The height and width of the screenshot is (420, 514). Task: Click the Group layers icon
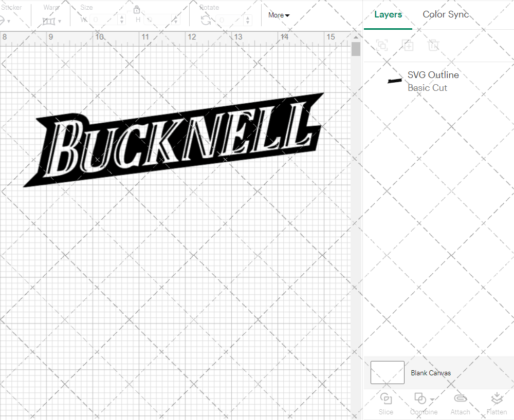[382, 45]
